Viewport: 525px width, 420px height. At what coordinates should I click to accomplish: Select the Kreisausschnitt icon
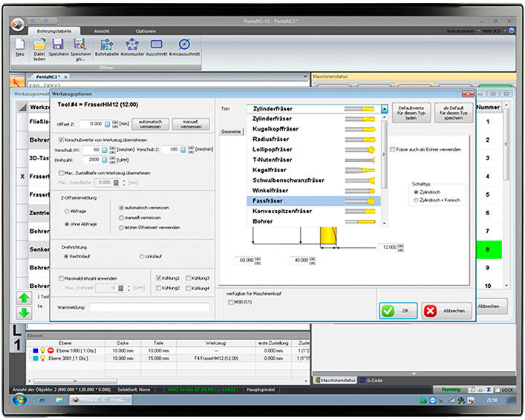click(x=183, y=45)
